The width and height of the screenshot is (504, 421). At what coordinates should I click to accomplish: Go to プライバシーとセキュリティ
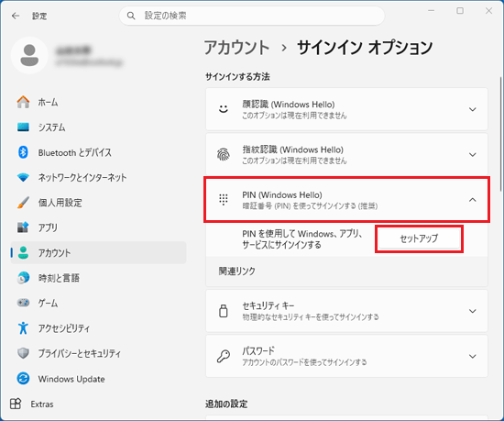pos(98,353)
